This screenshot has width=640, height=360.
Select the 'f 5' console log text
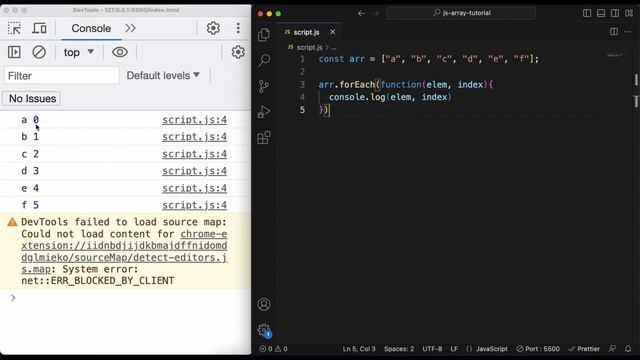[x=30, y=205]
